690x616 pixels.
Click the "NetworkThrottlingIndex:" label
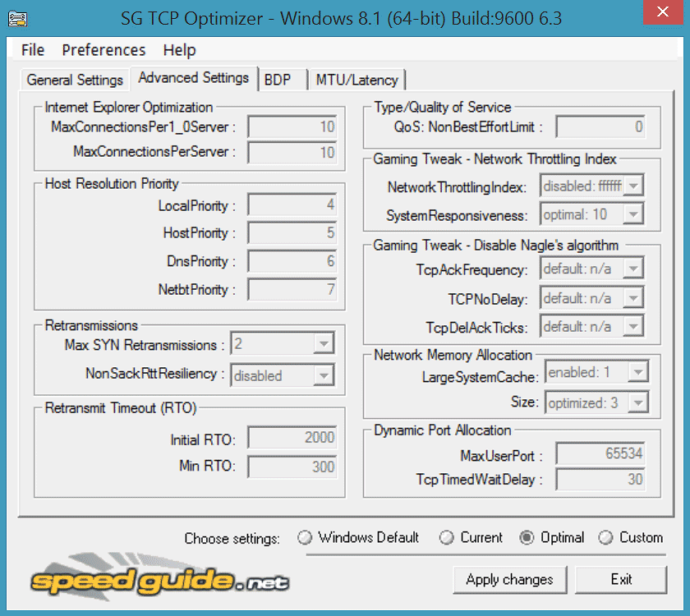pyautogui.click(x=457, y=187)
